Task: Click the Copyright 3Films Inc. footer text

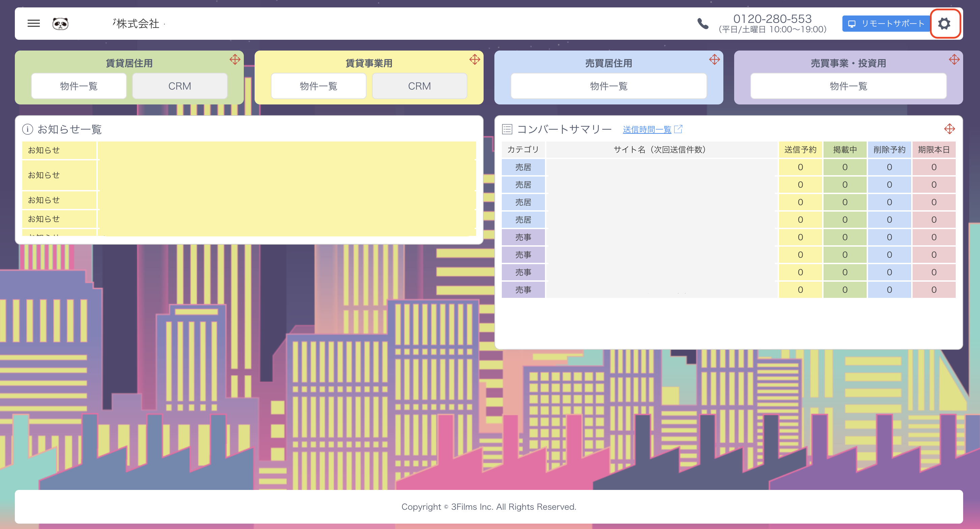Action: coord(489,506)
